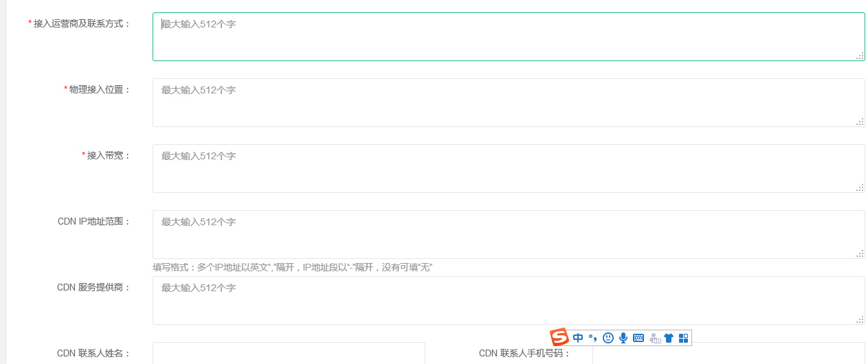
Task: Focus the CDN 服务提供商 text area
Action: (x=509, y=300)
